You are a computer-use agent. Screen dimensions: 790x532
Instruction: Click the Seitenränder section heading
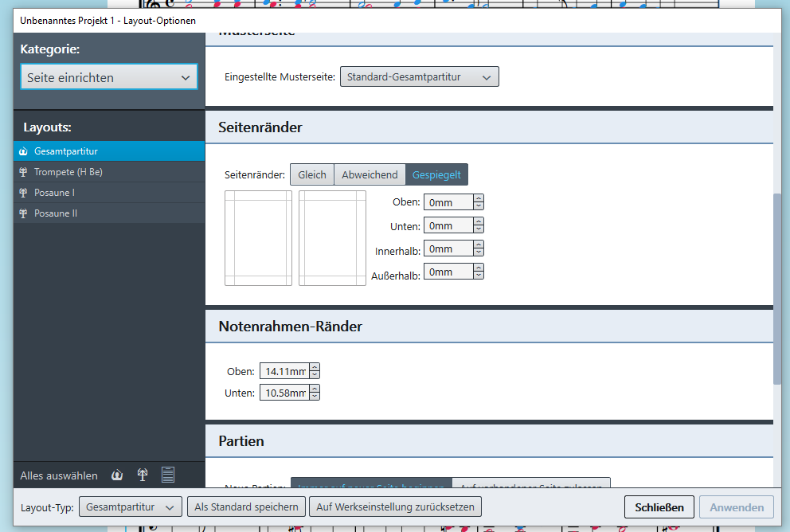tap(260, 127)
